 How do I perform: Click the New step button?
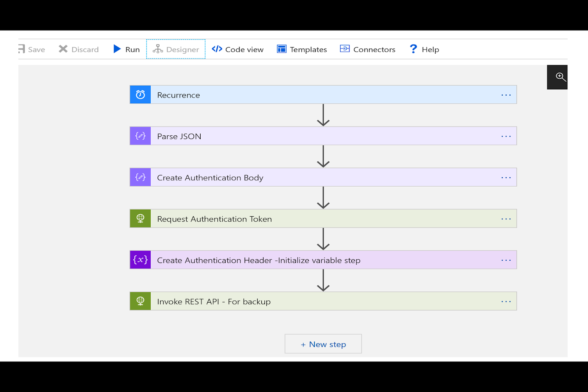click(x=323, y=344)
